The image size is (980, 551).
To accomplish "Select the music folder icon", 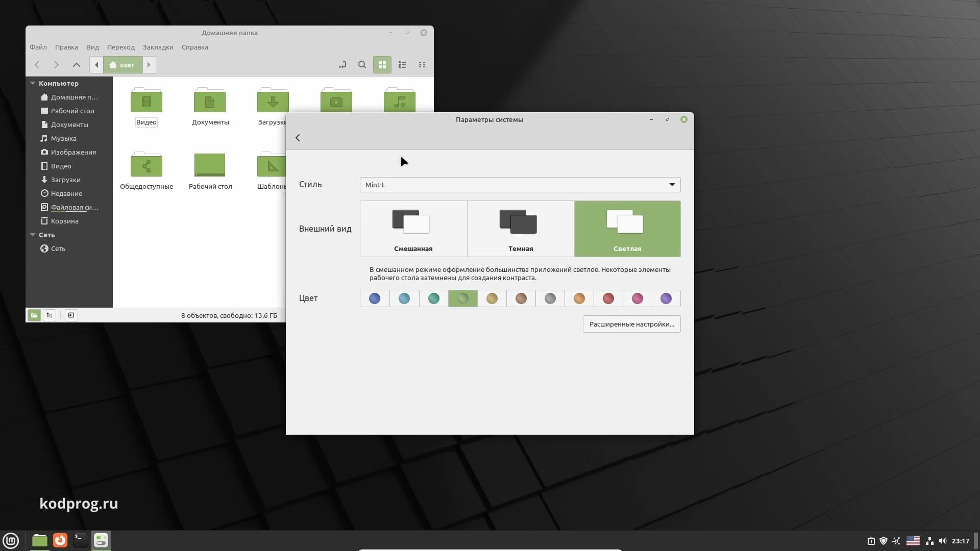I will pyautogui.click(x=400, y=99).
